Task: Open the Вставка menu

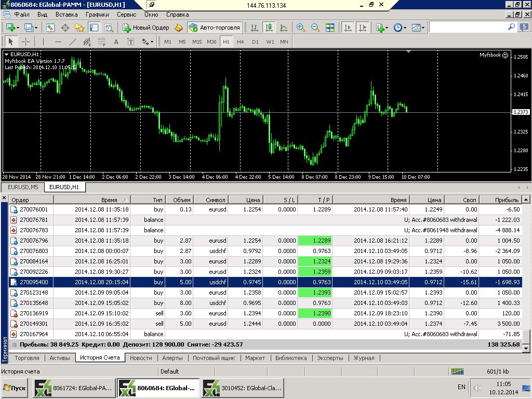Action: click(x=66, y=15)
